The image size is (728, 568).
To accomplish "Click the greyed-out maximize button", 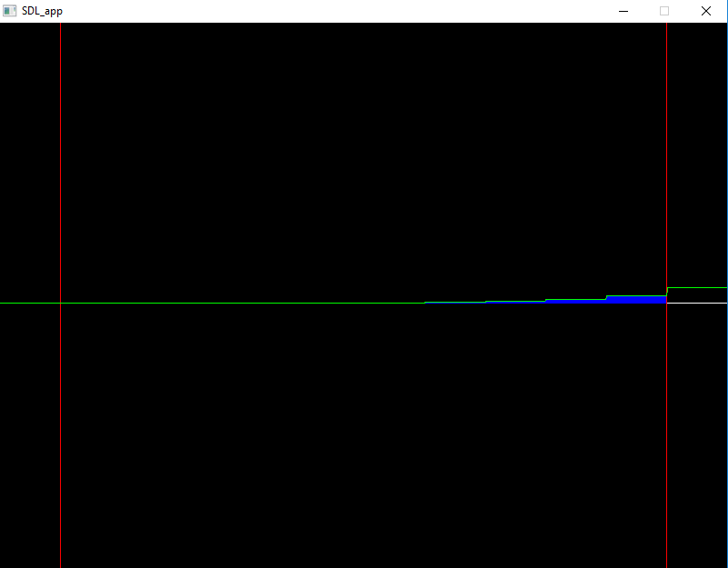I will pos(664,11).
